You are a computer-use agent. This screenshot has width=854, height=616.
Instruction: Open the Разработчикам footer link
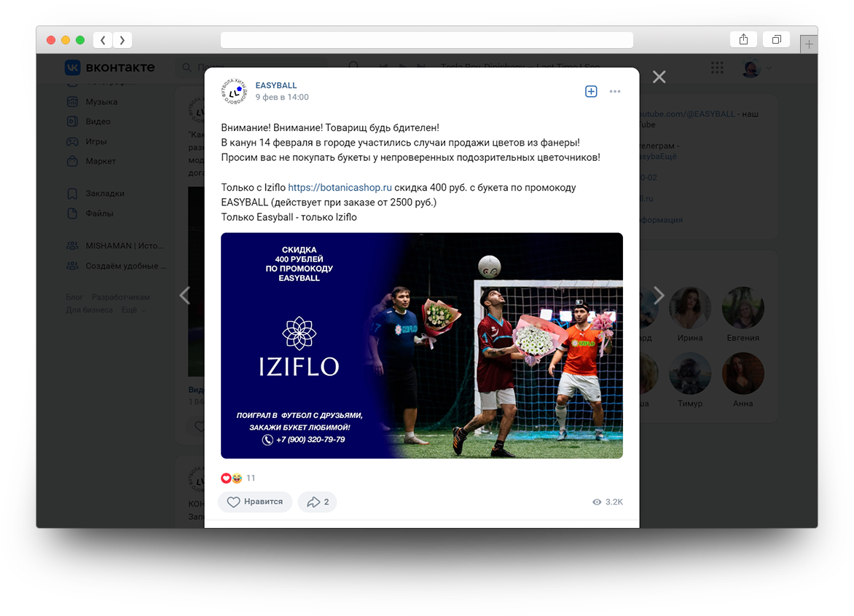(120, 297)
